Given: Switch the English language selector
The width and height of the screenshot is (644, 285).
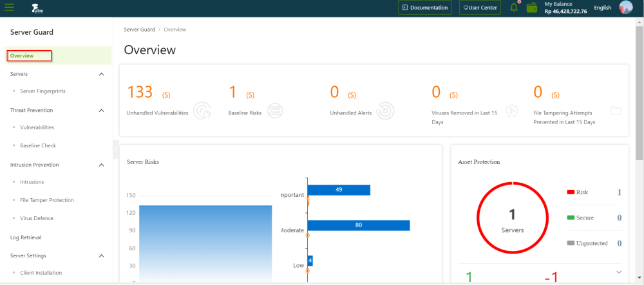Looking at the screenshot, I should click(x=603, y=7).
